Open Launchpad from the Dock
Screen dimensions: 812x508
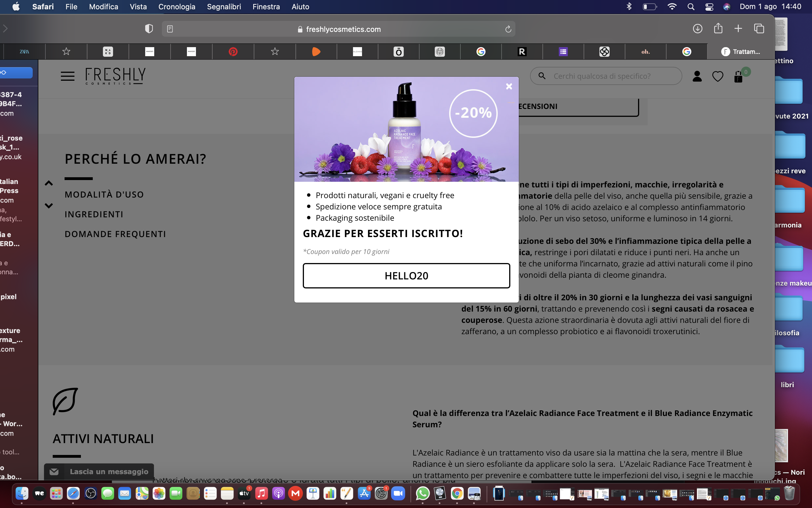point(56,493)
